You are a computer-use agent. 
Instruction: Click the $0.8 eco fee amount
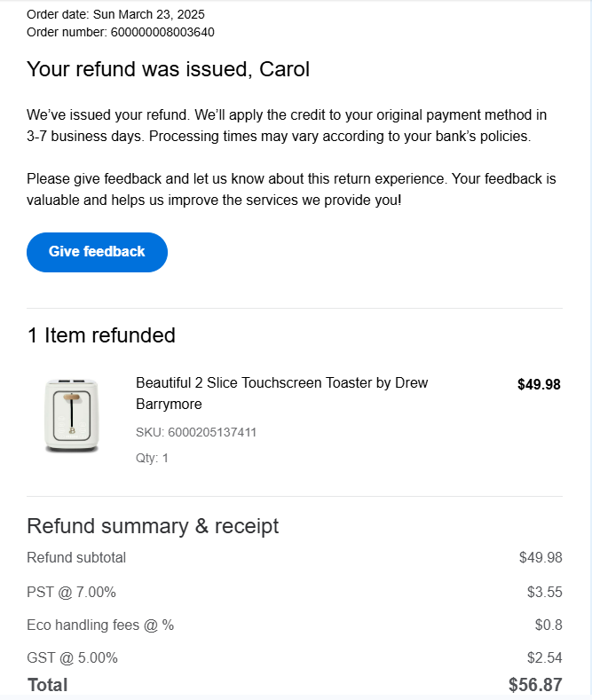click(549, 625)
